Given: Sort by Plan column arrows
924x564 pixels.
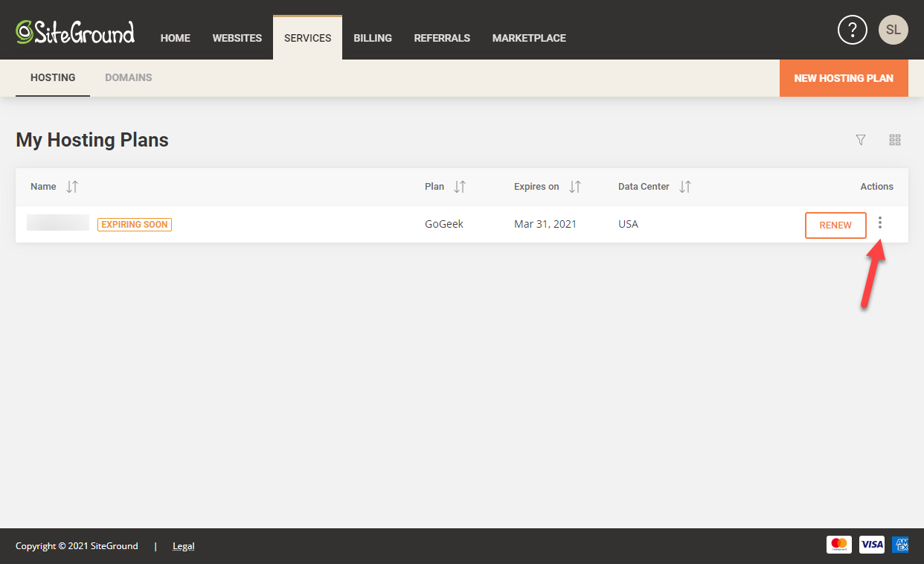Looking at the screenshot, I should tap(460, 187).
